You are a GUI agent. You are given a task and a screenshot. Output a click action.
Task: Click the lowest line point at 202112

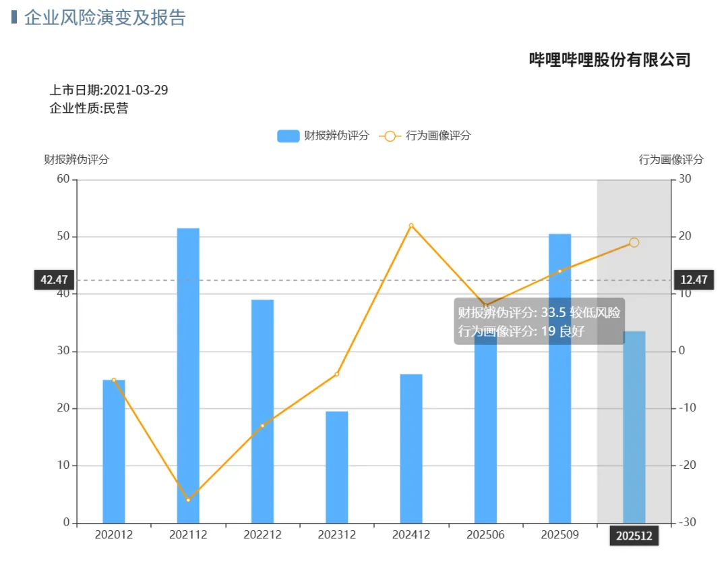coord(188,500)
